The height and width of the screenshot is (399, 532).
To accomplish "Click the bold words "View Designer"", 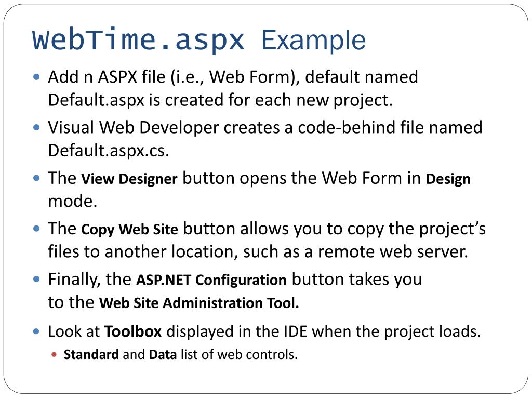I will tap(129, 179).
